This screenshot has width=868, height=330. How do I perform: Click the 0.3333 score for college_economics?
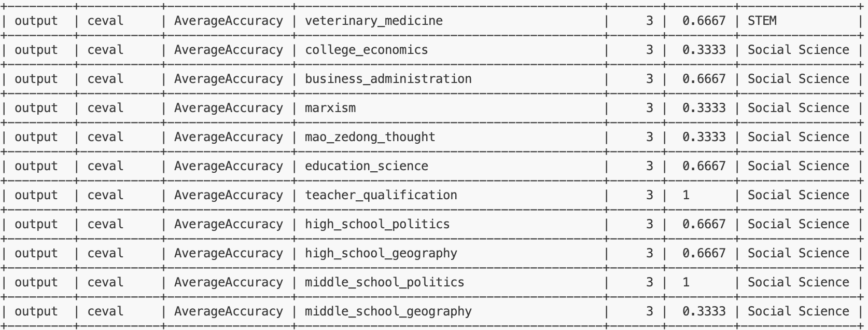point(704,50)
